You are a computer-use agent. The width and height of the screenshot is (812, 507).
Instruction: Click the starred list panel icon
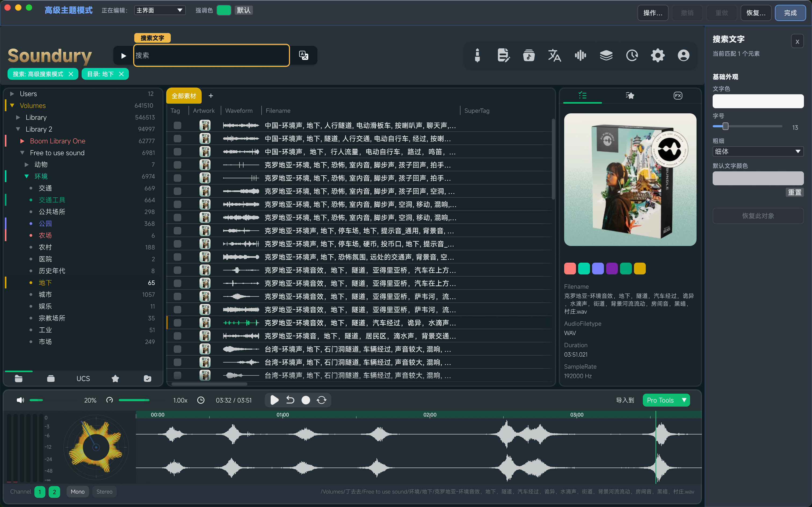[x=630, y=96]
